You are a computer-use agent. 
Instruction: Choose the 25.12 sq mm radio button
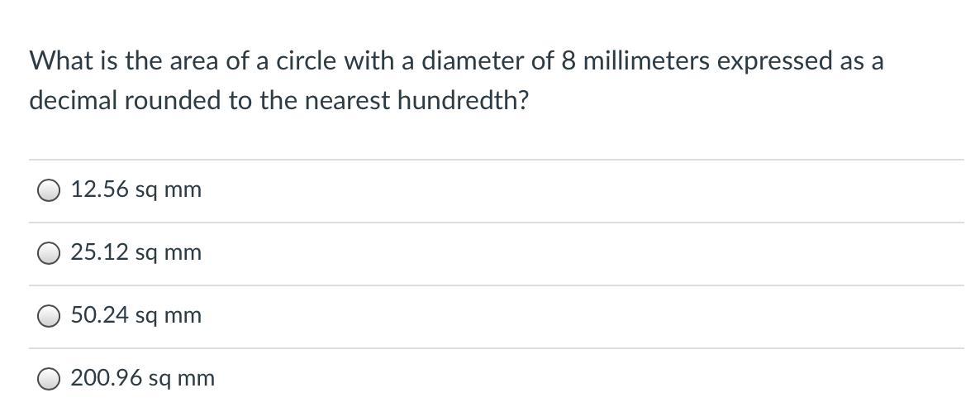point(49,254)
